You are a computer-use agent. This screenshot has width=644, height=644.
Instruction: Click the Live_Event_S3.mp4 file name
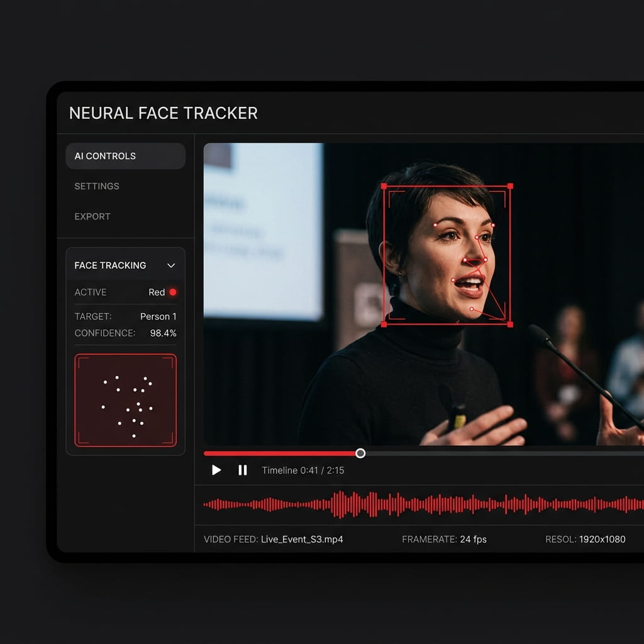(x=302, y=539)
